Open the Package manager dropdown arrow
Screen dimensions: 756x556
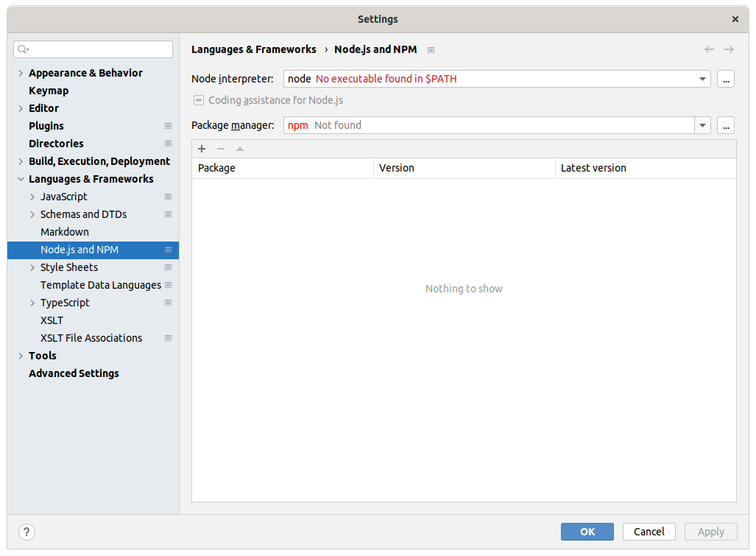[x=702, y=125]
